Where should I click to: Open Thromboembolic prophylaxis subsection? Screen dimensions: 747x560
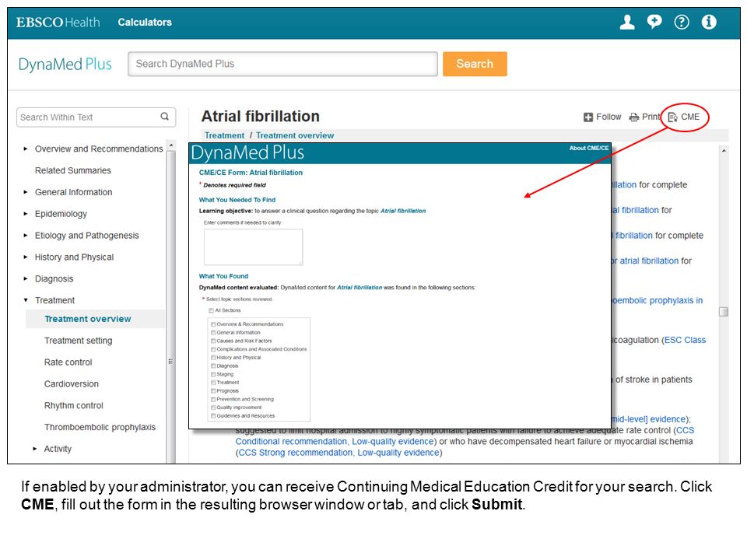(100, 427)
